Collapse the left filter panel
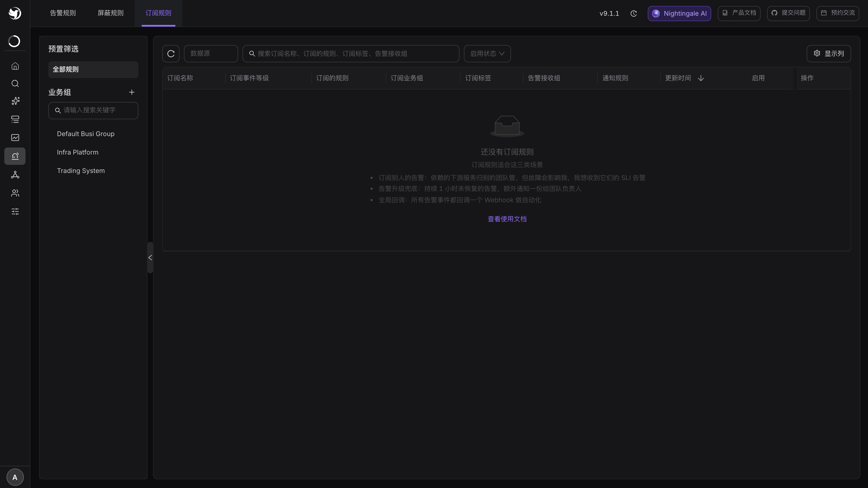868x488 pixels. tap(150, 258)
